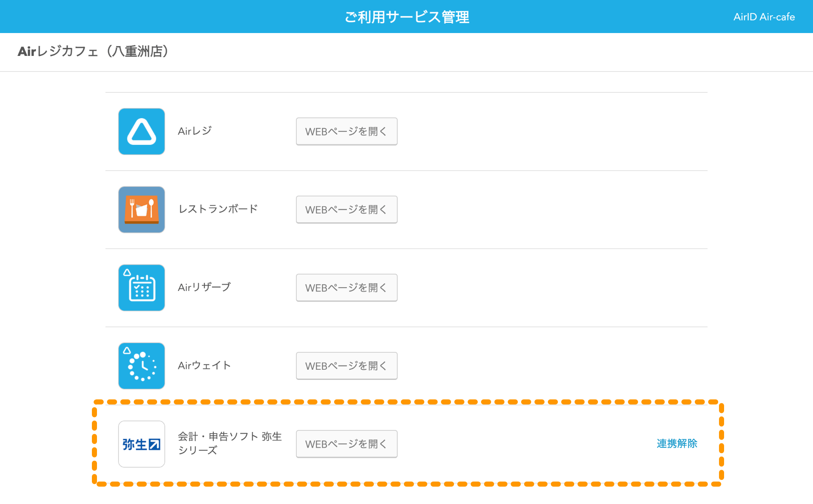Screen dimensions: 813x504
Task: Open the Airレジ label link
Action: [x=194, y=131]
